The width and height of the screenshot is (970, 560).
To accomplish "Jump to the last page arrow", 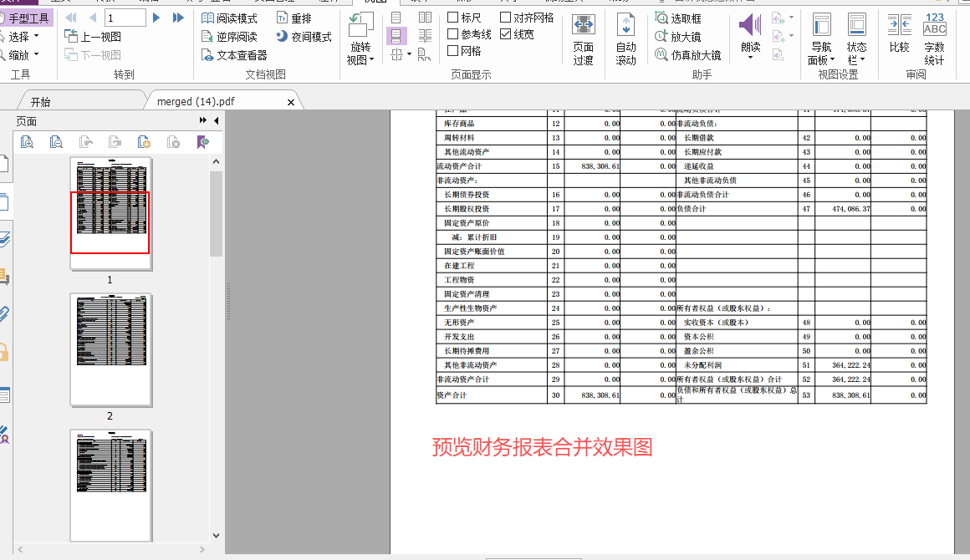I will tap(178, 18).
